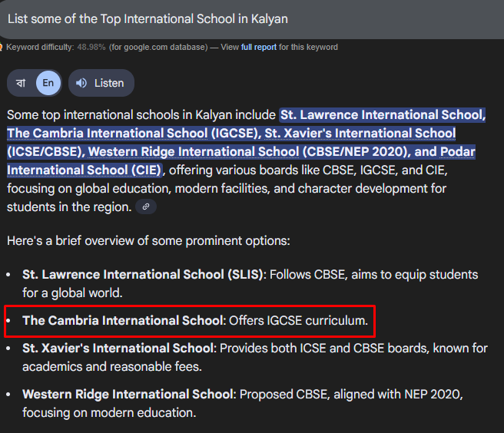Click 'Here's a brief overview' text
This screenshot has width=504, height=433.
coord(148,241)
